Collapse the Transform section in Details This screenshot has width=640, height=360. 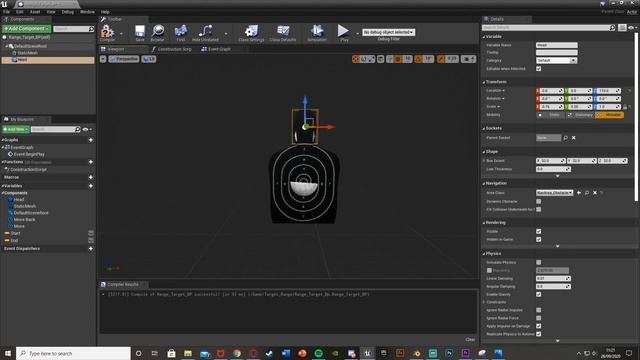(484, 82)
